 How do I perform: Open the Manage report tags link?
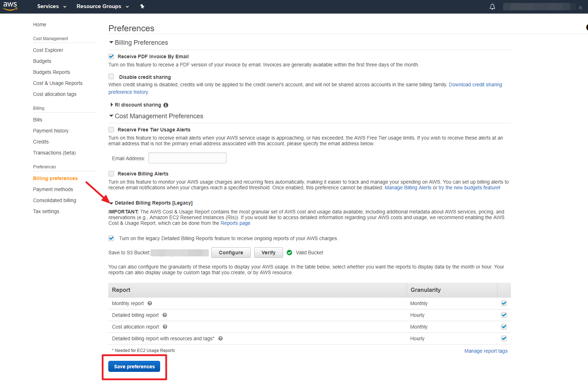486,351
